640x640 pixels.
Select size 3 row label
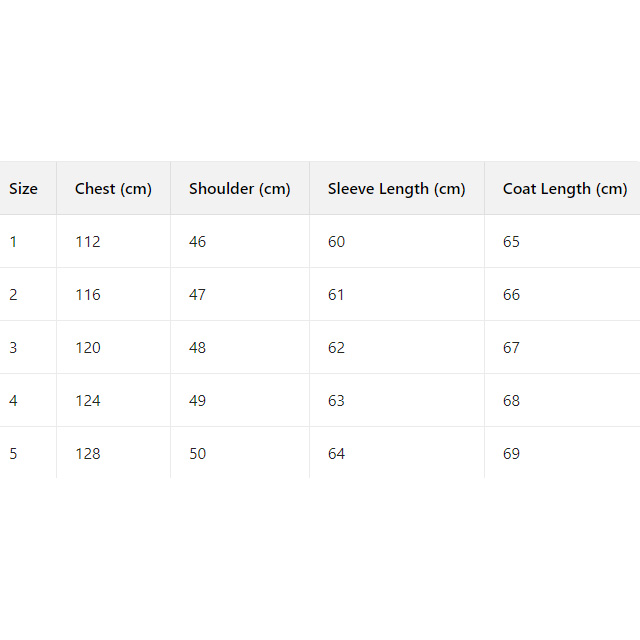(x=13, y=348)
